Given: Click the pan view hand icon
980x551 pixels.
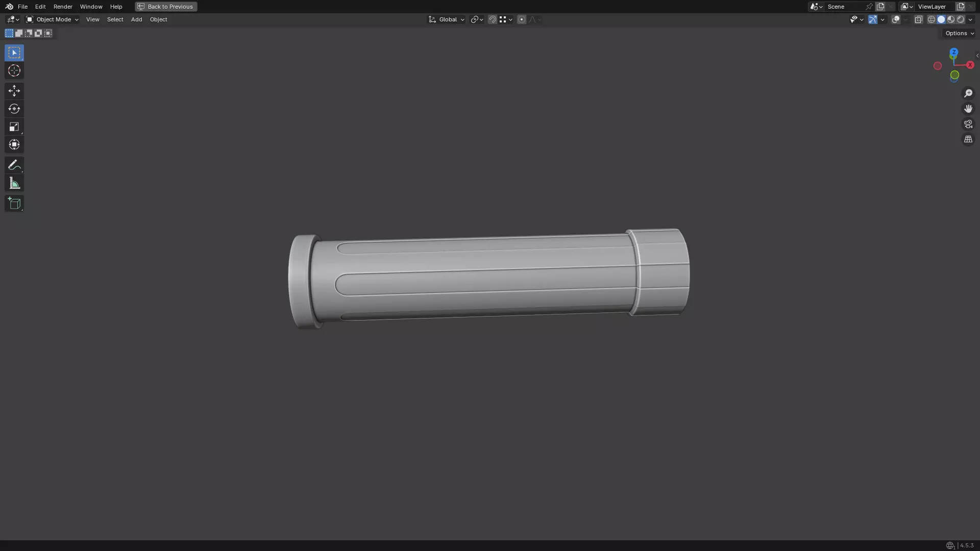Looking at the screenshot, I should (x=968, y=109).
